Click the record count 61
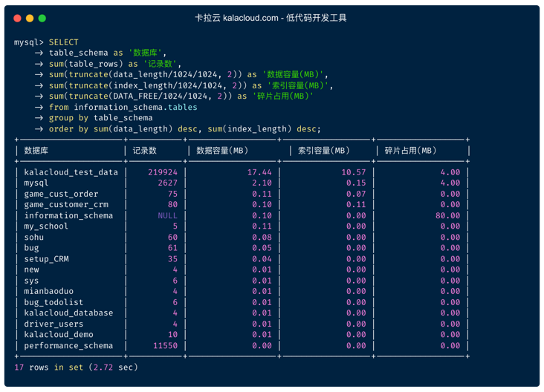Image resolution: width=544 pixels, height=392 pixels. coord(172,248)
